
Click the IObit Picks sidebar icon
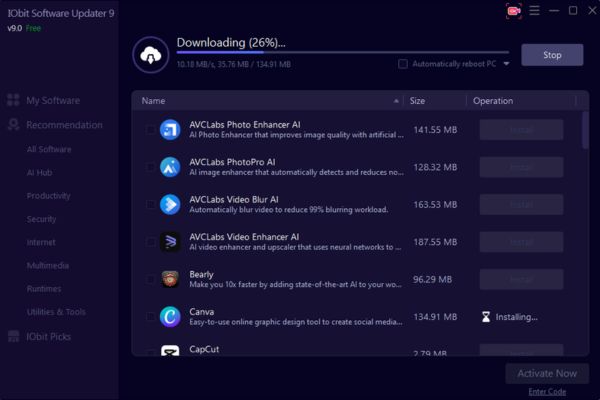(13, 336)
